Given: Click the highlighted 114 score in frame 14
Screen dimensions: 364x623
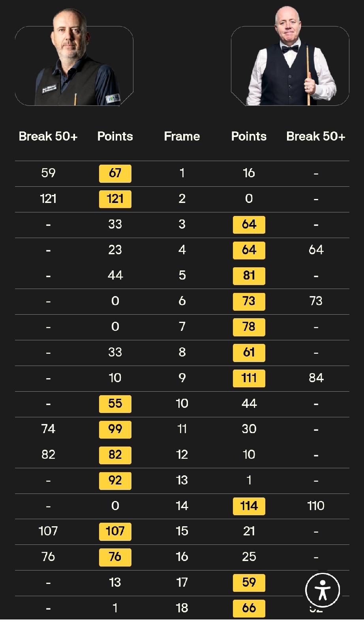Looking at the screenshot, I should coord(249,506).
